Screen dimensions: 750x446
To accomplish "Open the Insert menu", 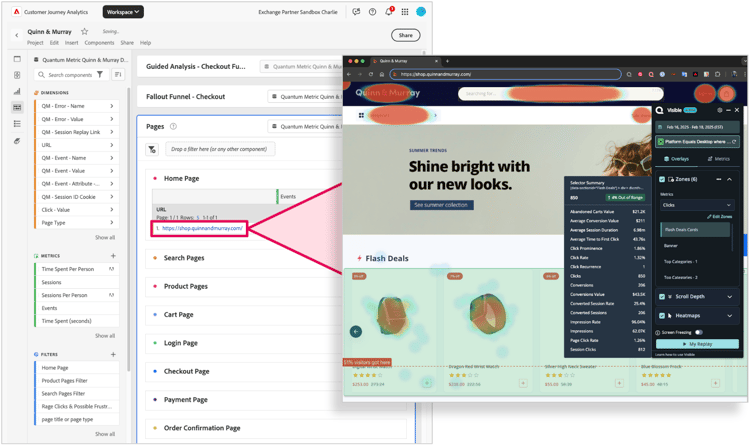I will pyautogui.click(x=71, y=43).
